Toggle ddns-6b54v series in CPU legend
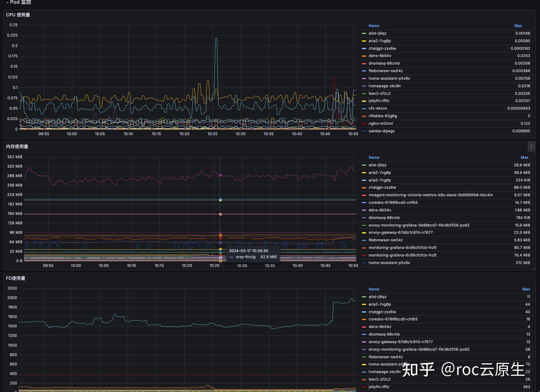Screen dimensions: 540x392 (380, 56)
